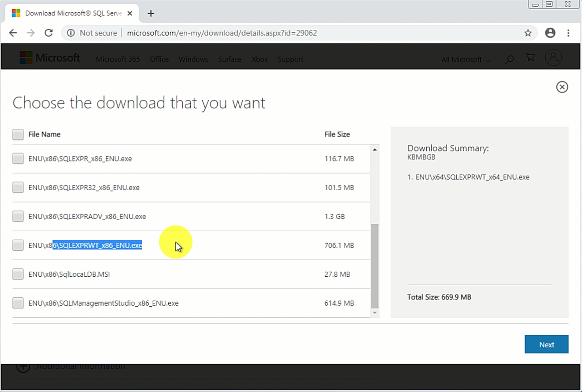Click the browser forward arrow
This screenshot has height=392, width=582.
31,33
